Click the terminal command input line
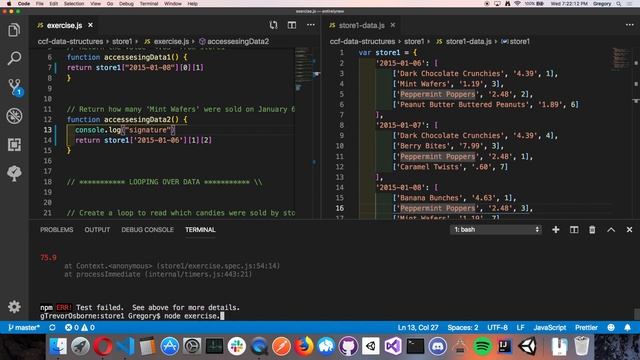640x360 pixels. 132,316
